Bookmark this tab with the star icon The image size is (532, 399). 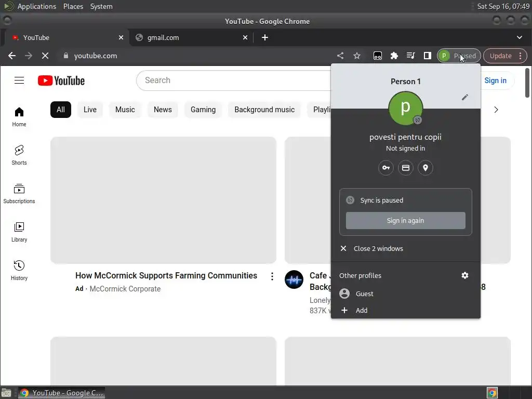[x=356, y=56]
